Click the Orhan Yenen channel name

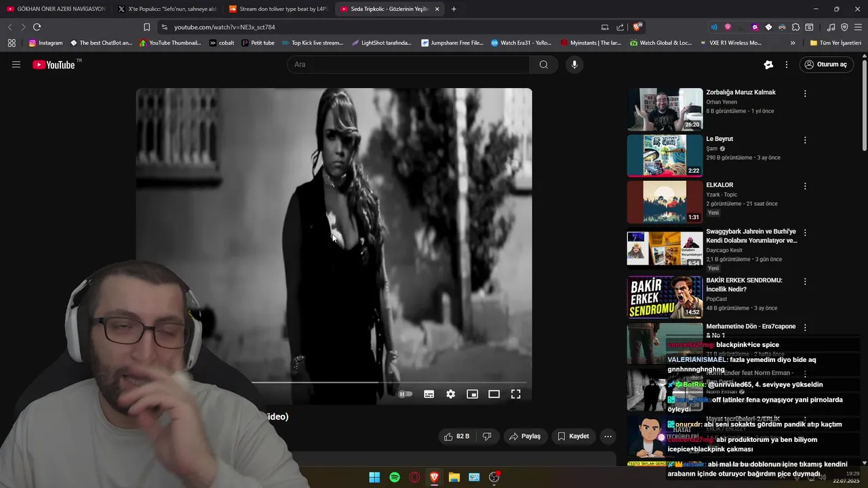[722, 102]
